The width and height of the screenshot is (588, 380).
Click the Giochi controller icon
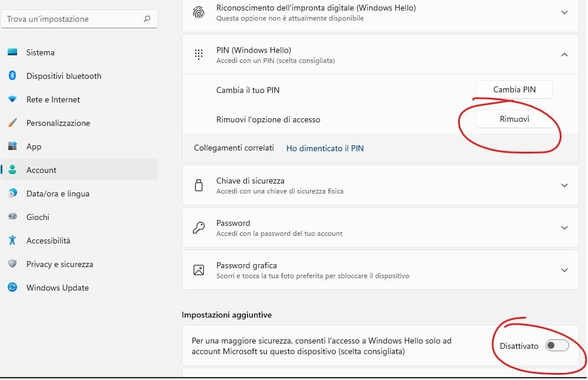point(12,216)
